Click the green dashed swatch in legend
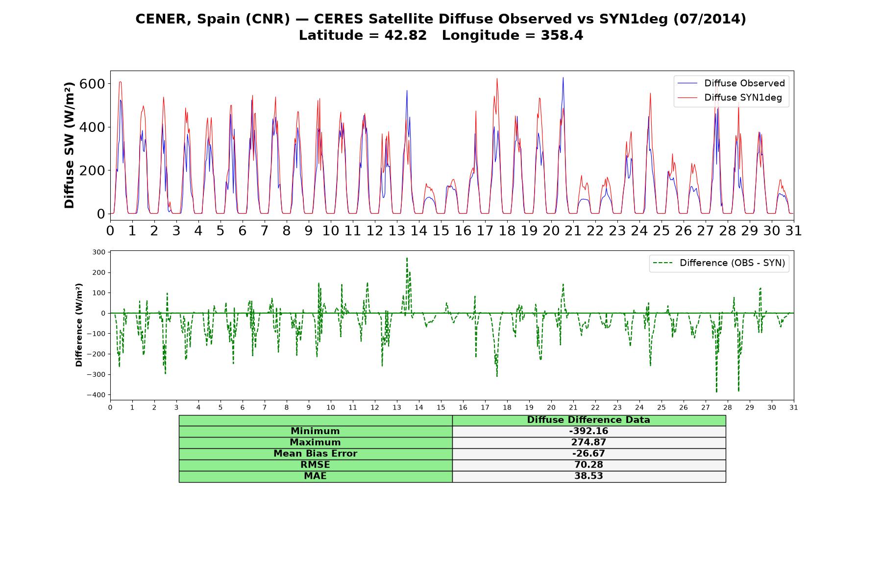Viewport: 882px width, 588px height. click(663, 263)
